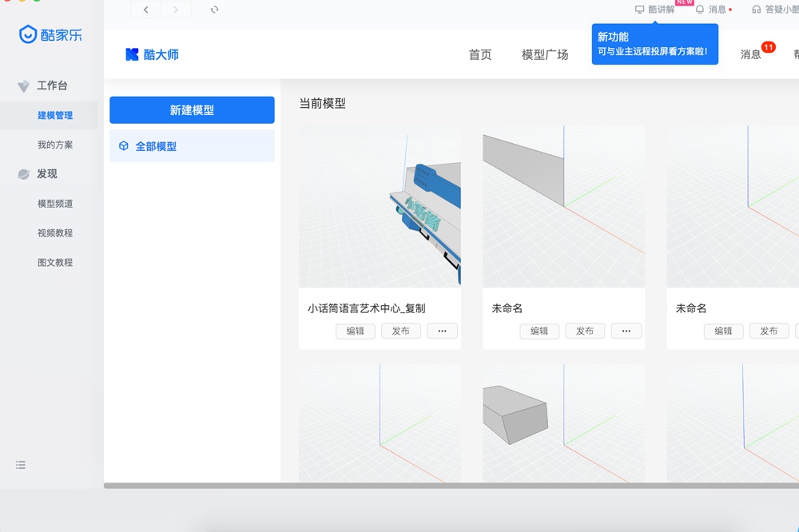The width and height of the screenshot is (799, 532).
Task: Open more options menu for second 未命名 model
Action: click(626, 331)
